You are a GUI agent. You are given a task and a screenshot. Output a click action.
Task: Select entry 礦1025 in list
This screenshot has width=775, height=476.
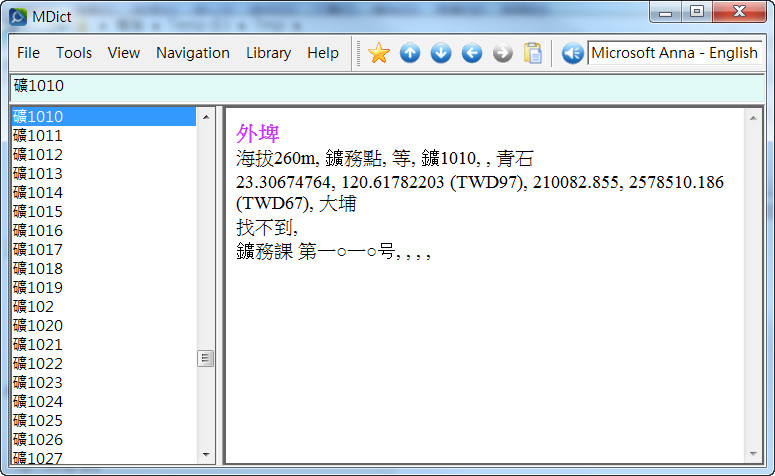point(104,421)
